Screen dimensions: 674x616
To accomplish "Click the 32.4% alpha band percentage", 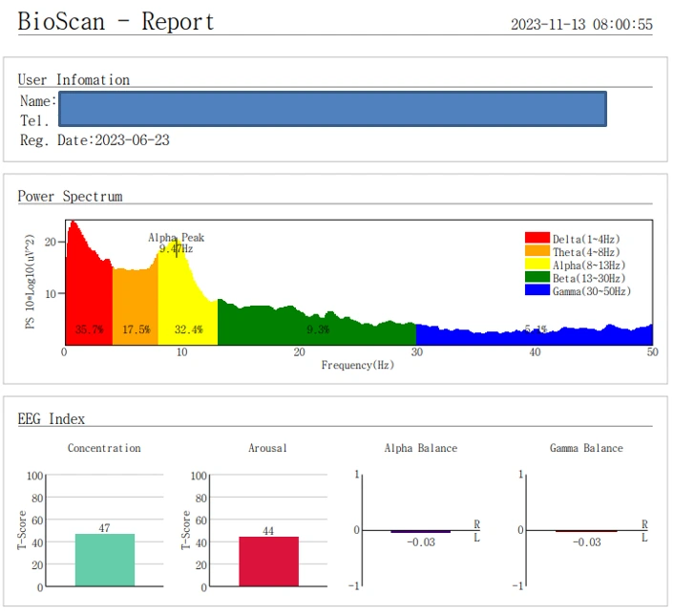I will pos(189,329).
